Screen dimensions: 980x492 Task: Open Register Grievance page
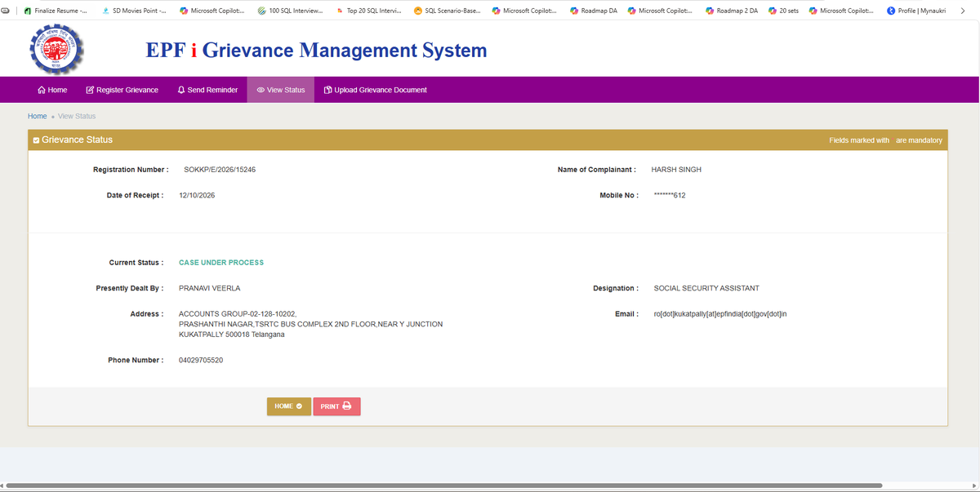point(122,90)
